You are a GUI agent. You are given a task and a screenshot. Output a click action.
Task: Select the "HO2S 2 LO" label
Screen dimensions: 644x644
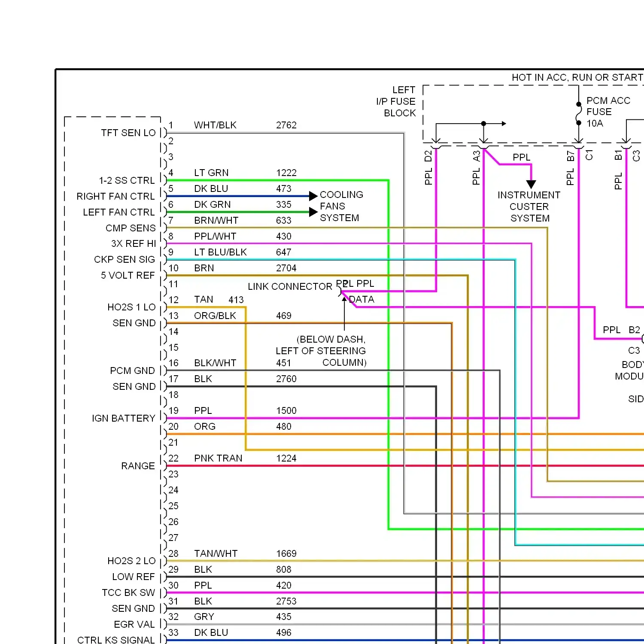pos(131,561)
